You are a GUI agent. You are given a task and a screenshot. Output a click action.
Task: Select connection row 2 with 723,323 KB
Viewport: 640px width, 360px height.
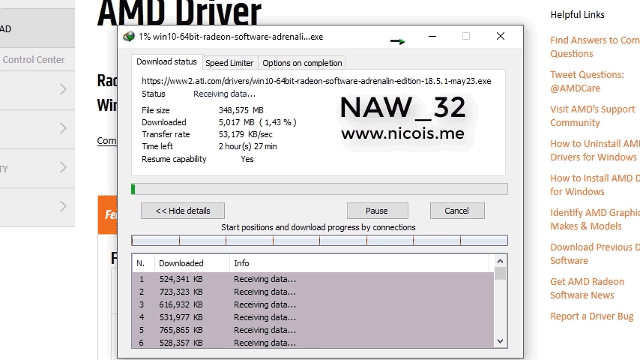pyautogui.click(x=313, y=292)
